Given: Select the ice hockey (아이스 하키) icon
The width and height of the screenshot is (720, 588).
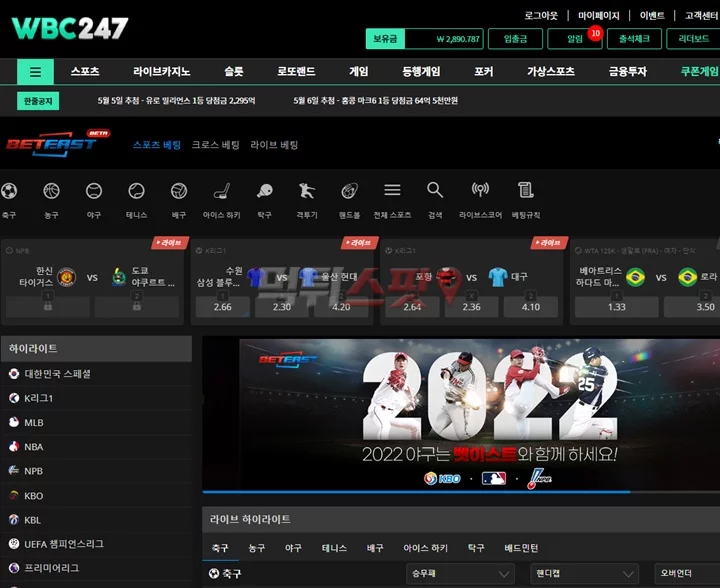Looking at the screenshot, I should click(222, 190).
